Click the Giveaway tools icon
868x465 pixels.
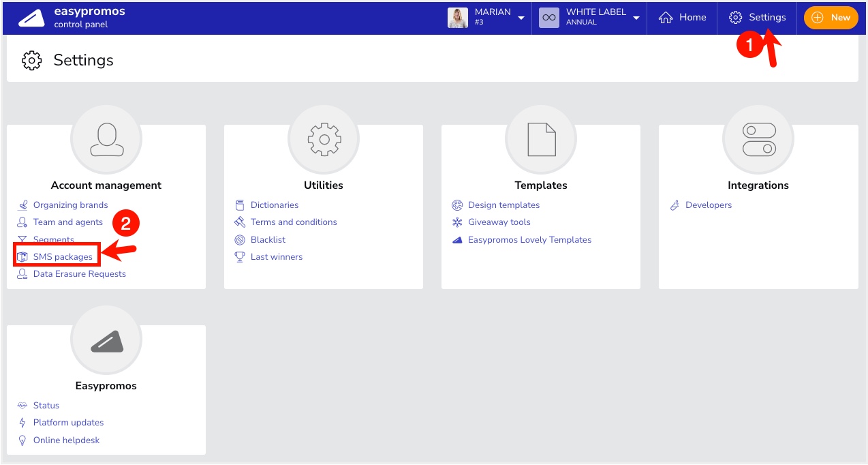point(457,222)
